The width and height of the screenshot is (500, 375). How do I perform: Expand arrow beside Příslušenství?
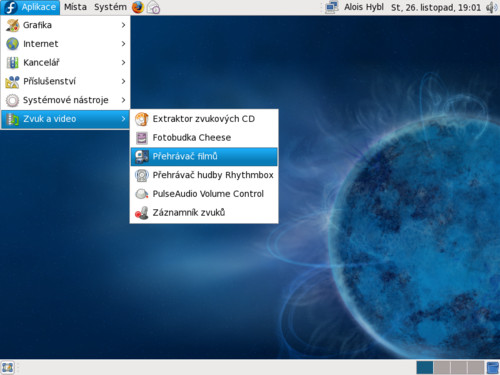pos(123,81)
